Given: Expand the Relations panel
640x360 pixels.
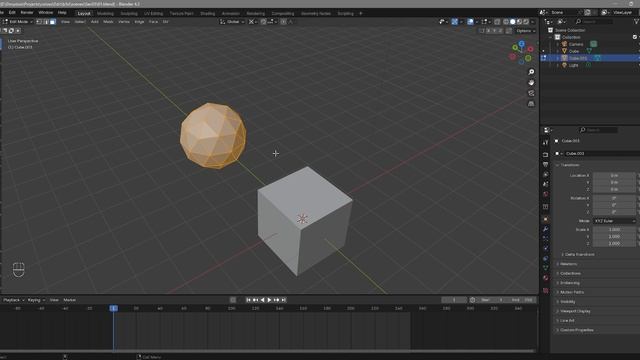Looking at the screenshot, I should click(568, 264).
